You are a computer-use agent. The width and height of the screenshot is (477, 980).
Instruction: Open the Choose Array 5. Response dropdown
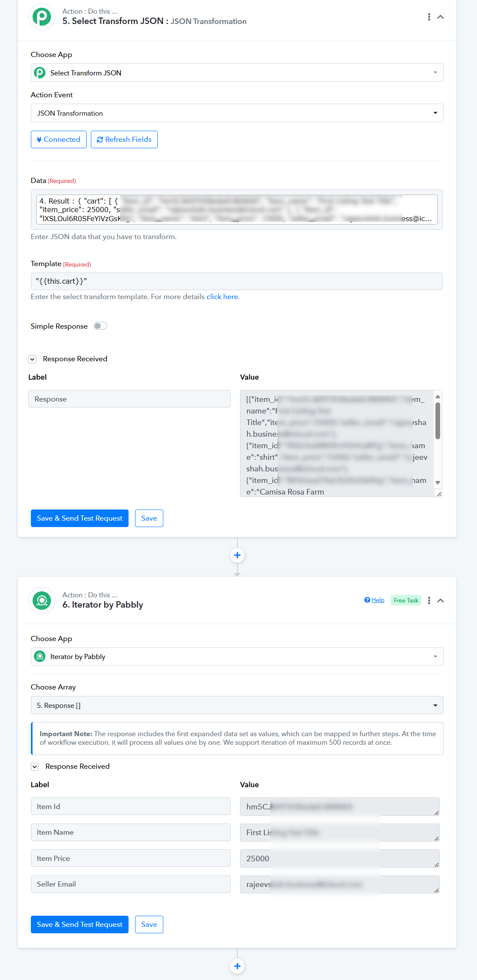click(x=237, y=705)
